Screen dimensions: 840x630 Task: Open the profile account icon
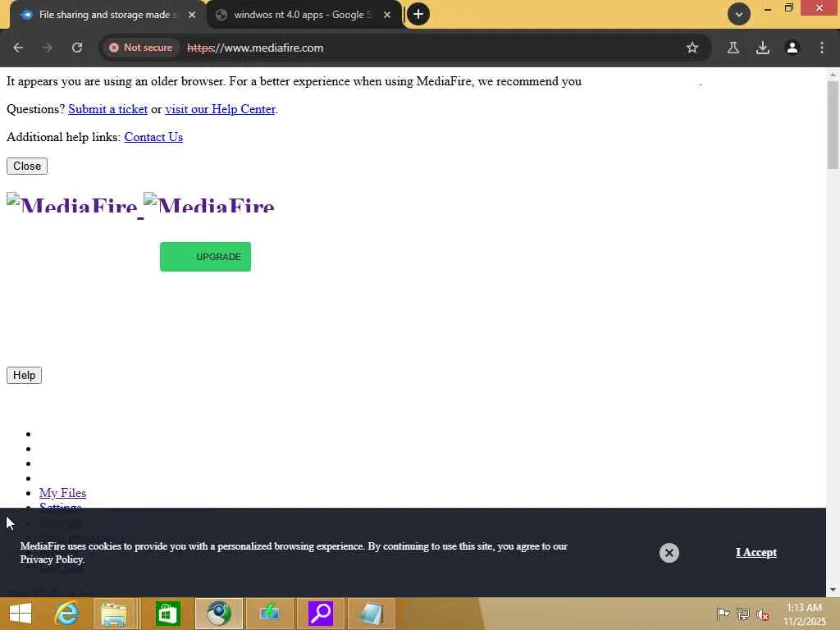click(792, 48)
